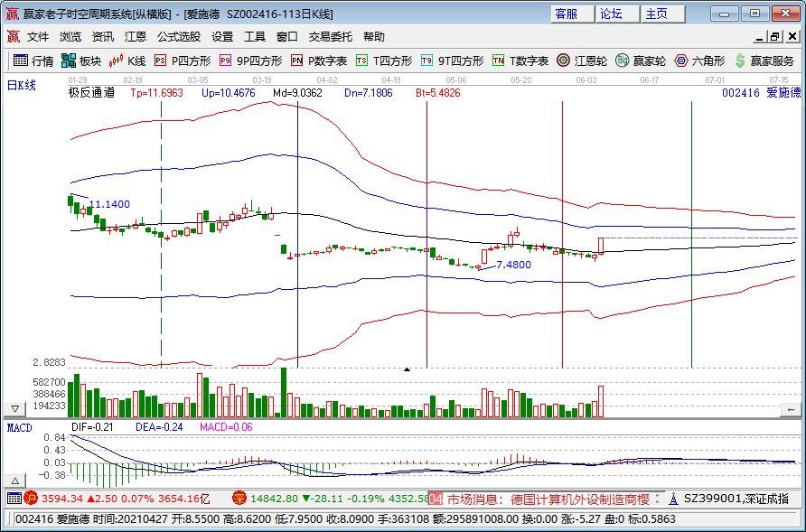
Task: Open the P四方形 tool
Action: click(173, 61)
